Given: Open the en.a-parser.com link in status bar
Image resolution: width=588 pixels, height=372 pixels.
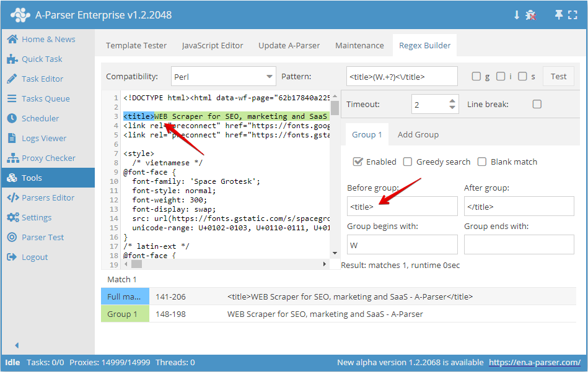Looking at the screenshot, I should pyautogui.click(x=534, y=362).
